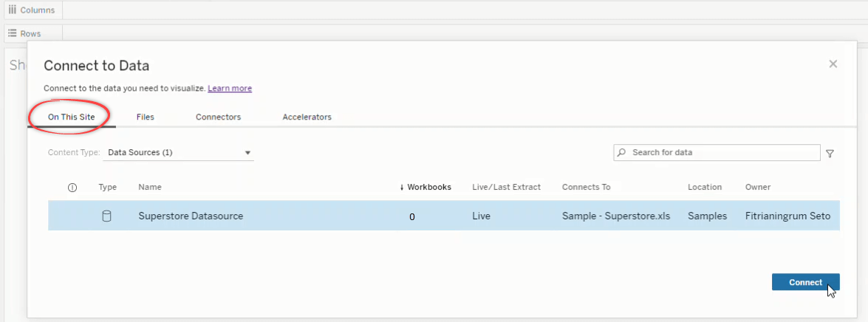This screenshot has width=868, height=322.
Task: Click the Rows shelf icon
Action: (13, 33)
